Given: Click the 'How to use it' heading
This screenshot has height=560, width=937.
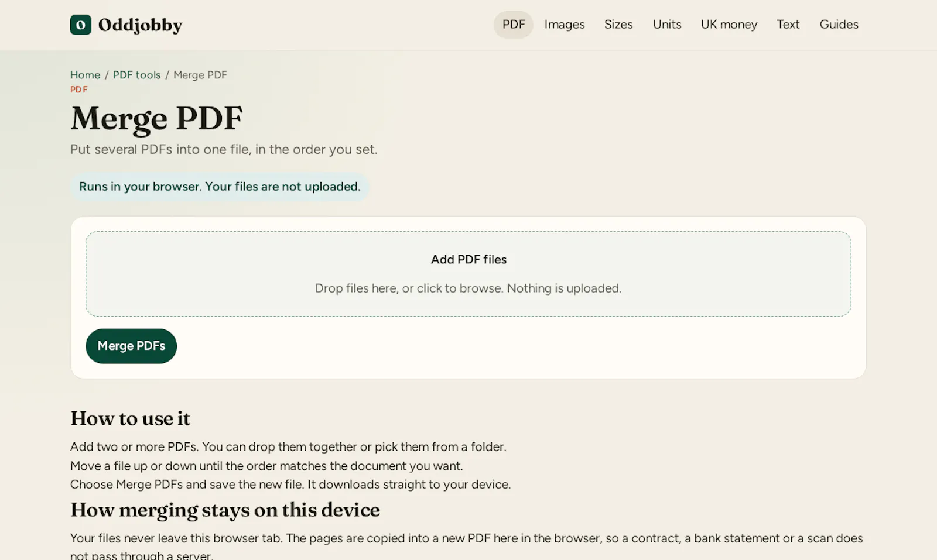Looking at the screenshot, I should 130,418.
